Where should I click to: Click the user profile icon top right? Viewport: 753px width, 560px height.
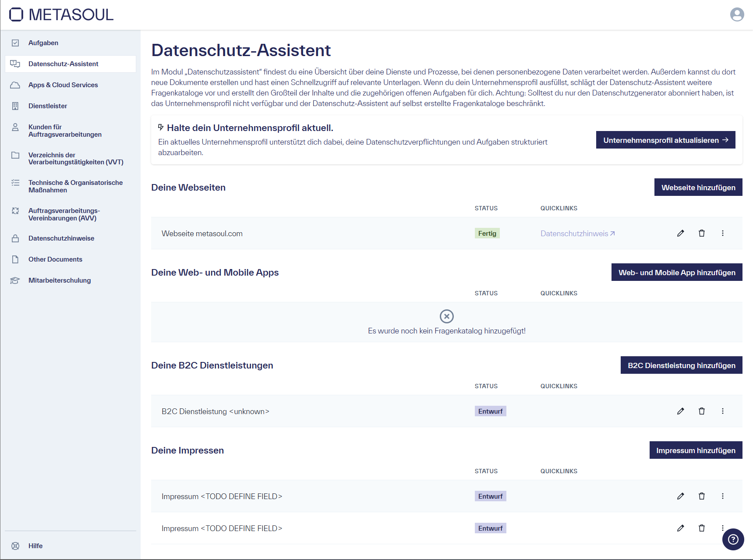click(737, 14)
